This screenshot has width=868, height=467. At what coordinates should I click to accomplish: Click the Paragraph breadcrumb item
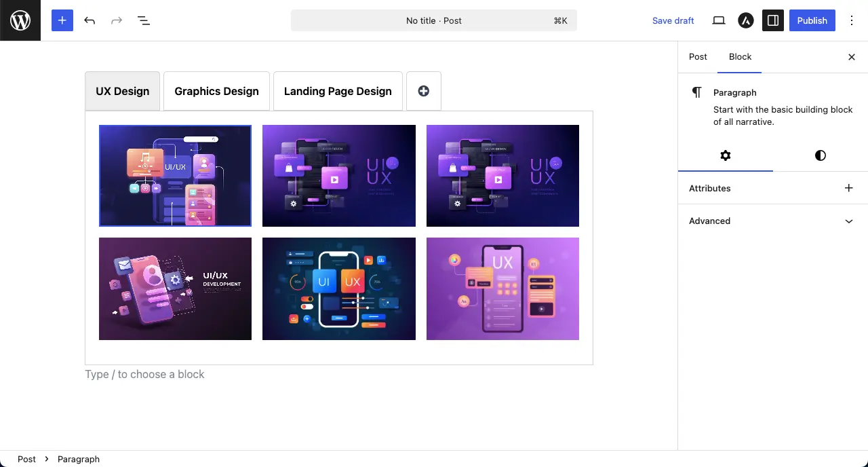pyautogui.click(x=79, y=459)
